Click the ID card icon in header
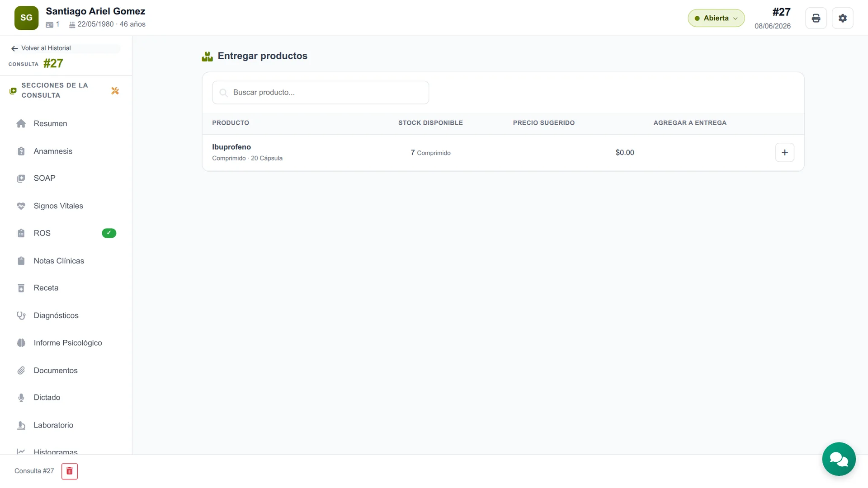 [x=50, y=24]
